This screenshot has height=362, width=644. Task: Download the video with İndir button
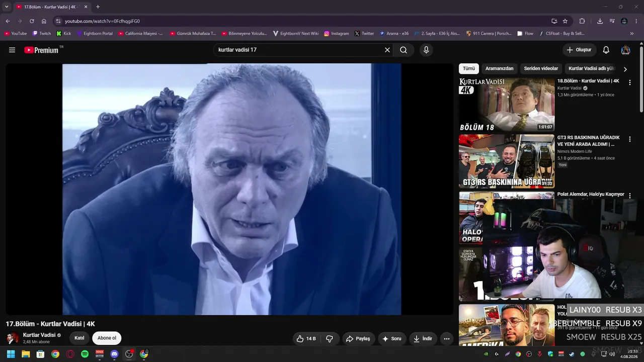[x=423, y=339]
